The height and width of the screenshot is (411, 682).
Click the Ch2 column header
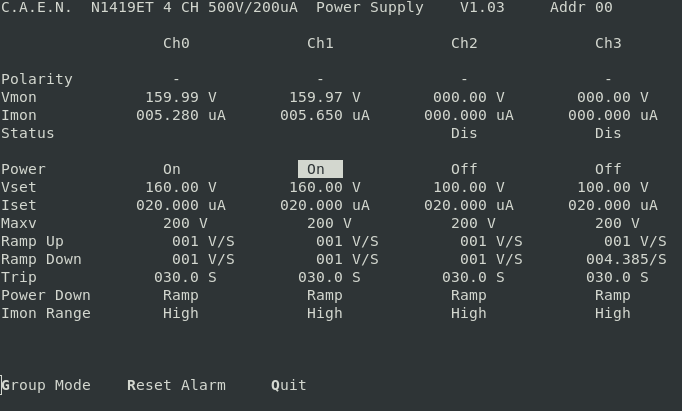point(464,43)
